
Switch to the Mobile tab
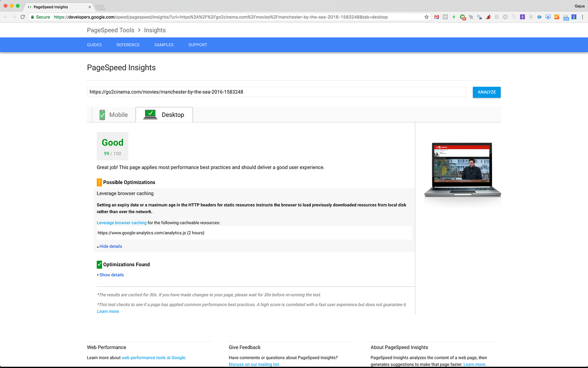pyautogui.click(x=113, y=115)
